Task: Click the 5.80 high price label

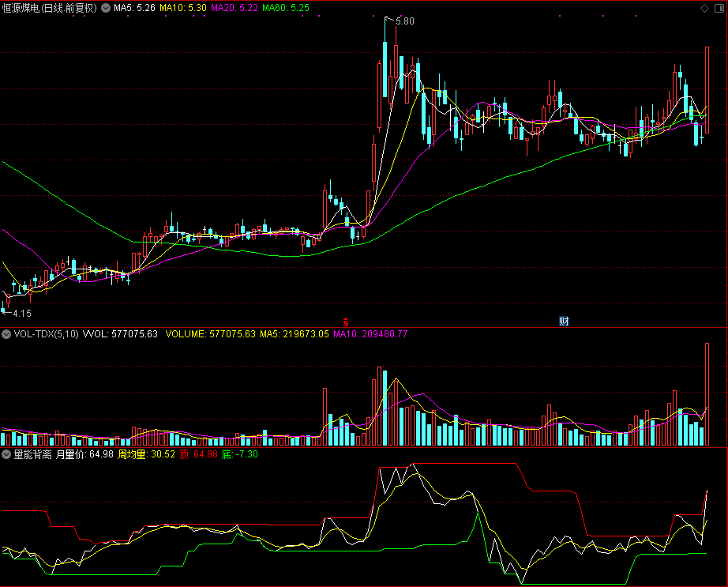Action: (405, 21)
